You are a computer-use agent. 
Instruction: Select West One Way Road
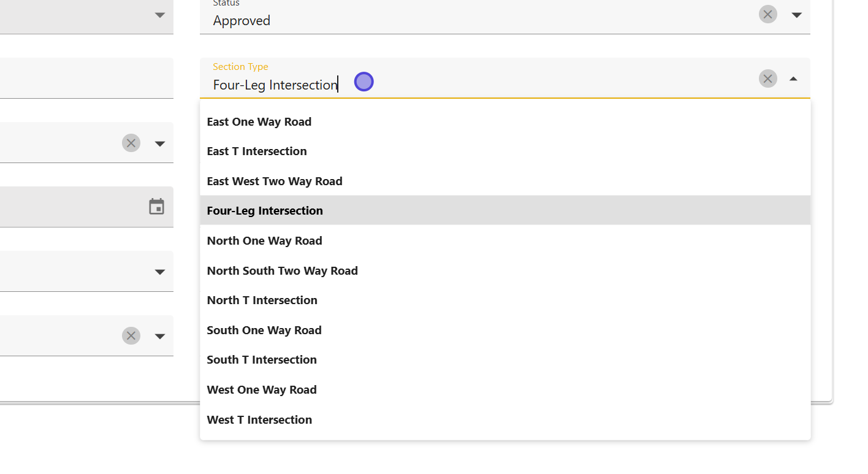pyautogui.click(x=262, y=389)
